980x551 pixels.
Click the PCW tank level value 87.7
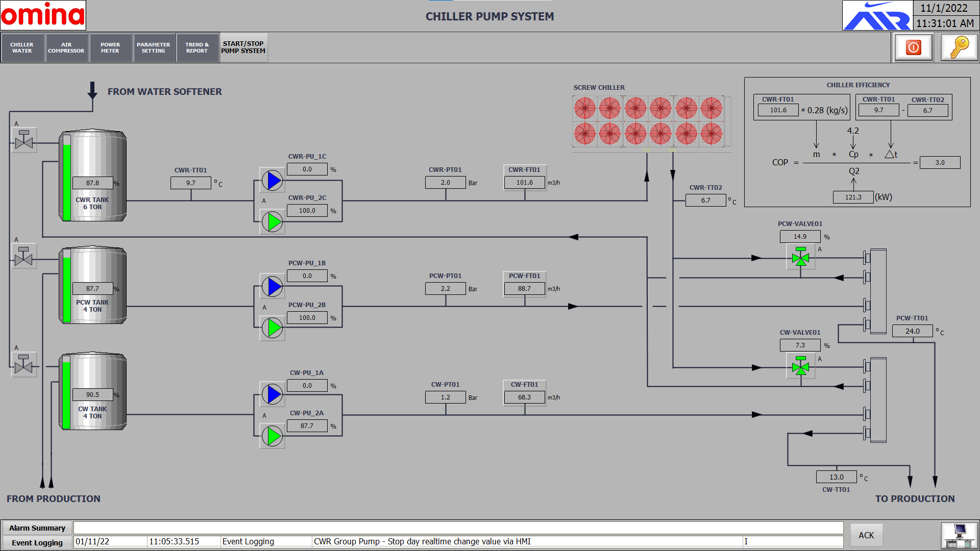click(x=93, y=289)
